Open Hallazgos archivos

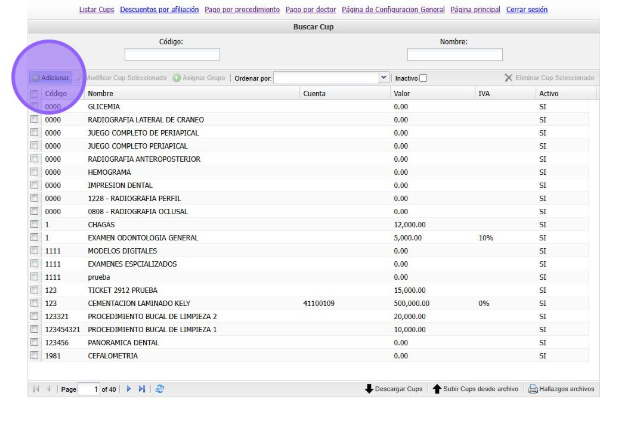[560, 388]
